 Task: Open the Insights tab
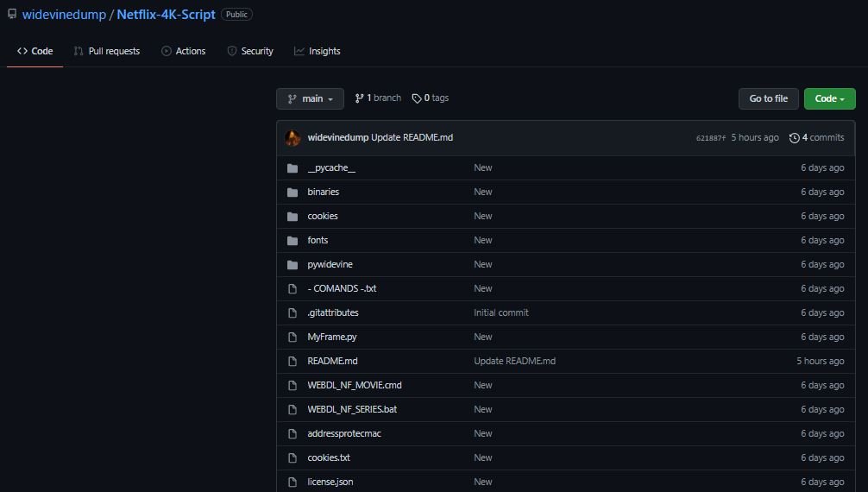tap(318, 51)
